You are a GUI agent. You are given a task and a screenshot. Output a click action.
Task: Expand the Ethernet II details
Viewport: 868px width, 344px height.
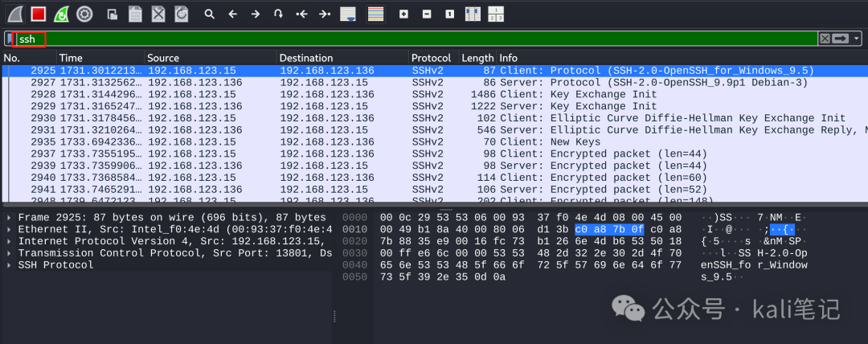9,229
